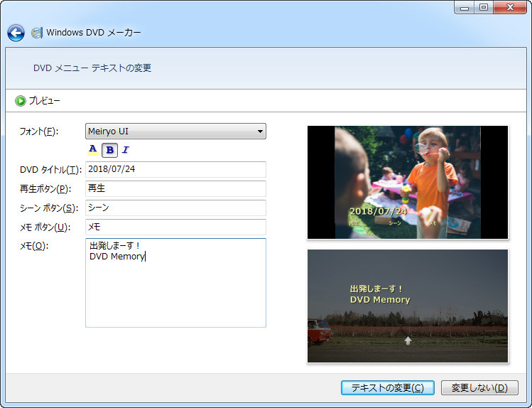Toggle italic text formatting
The width and height of the screenshot is (532, 408).
click(x=126, y=150)
